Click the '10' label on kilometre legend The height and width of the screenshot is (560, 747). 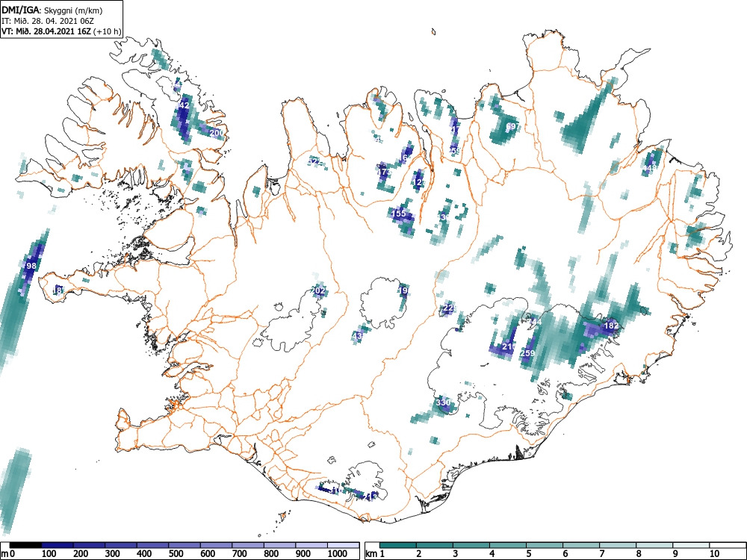(x=713, y=554)
